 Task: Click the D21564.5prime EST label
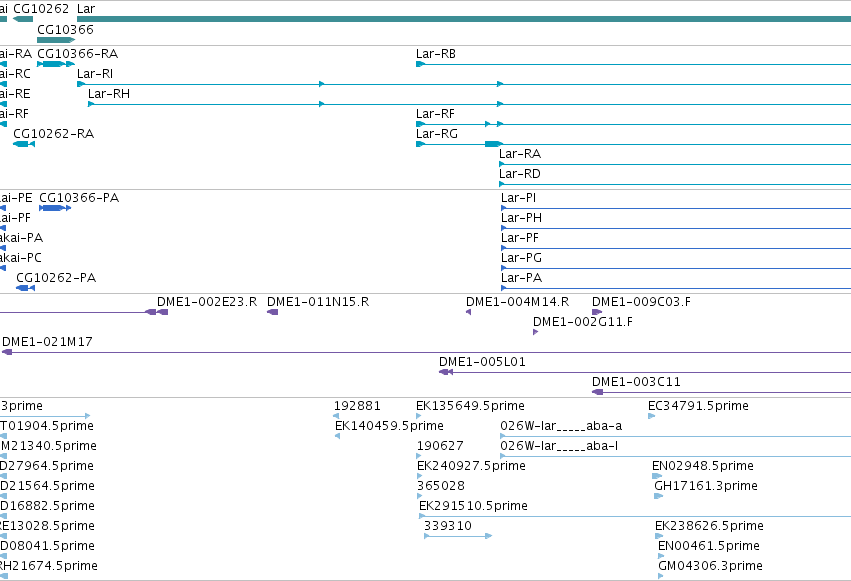pyautogui.click(x=47, y=486)
